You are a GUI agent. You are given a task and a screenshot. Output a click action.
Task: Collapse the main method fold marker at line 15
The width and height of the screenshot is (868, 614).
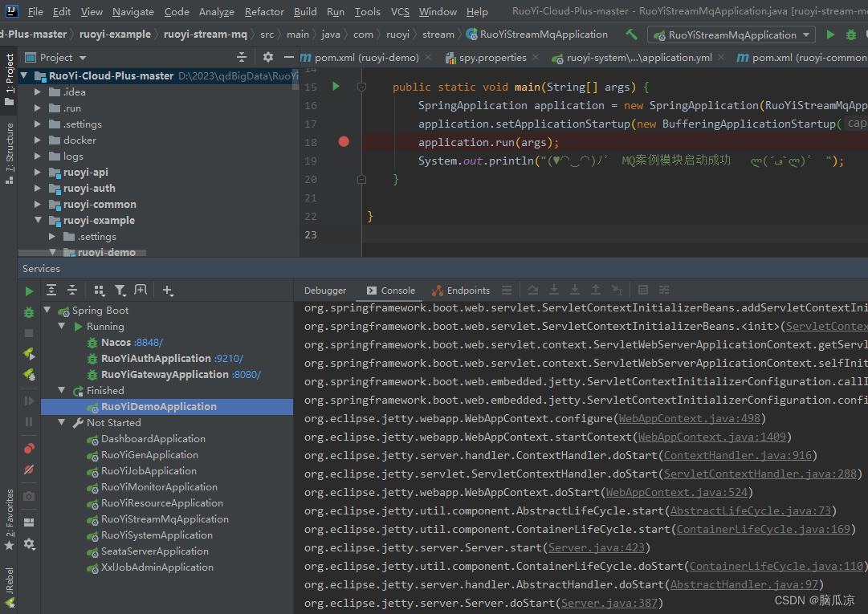361,87
